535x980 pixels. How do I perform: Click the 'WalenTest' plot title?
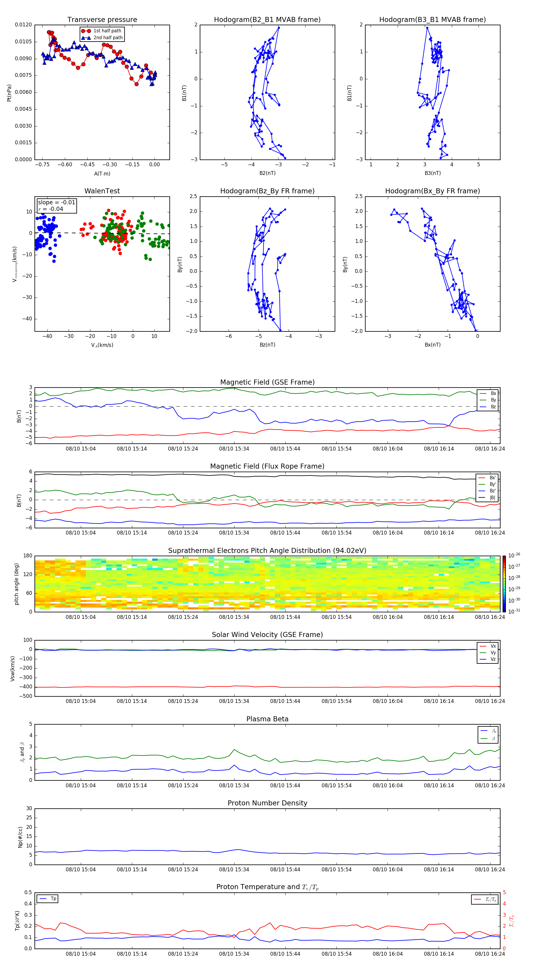(102, 191)
